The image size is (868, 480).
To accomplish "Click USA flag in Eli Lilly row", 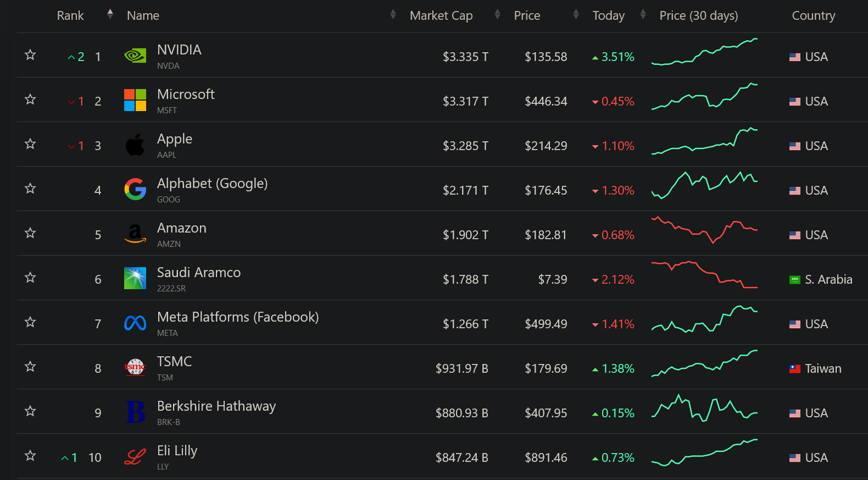I will (x=795, y=458).
